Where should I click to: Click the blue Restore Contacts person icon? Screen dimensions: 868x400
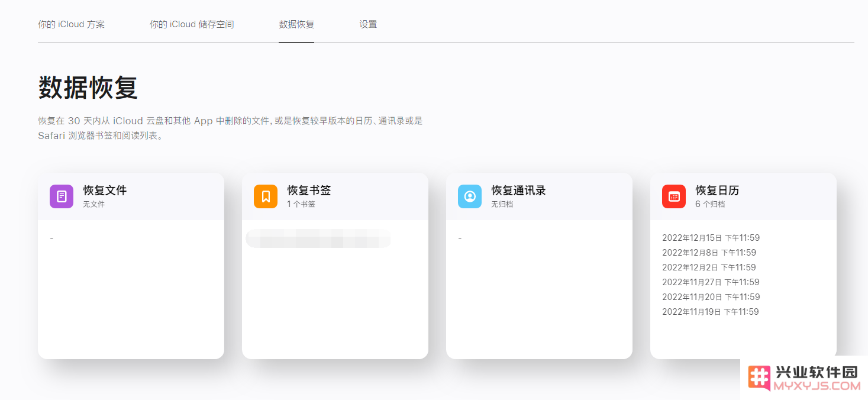coord(470,196)
